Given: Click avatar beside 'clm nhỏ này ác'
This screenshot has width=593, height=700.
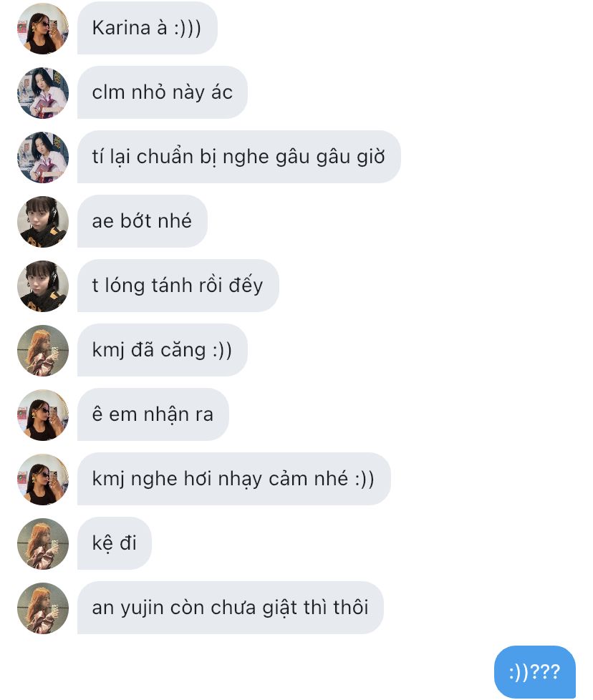Looking at the screenshot, I should point(43,93).
